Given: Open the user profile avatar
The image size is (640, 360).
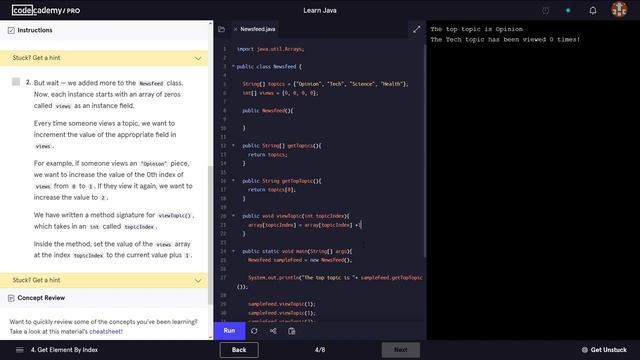Looking at the screenshot, I should click(x=619, y=9).
